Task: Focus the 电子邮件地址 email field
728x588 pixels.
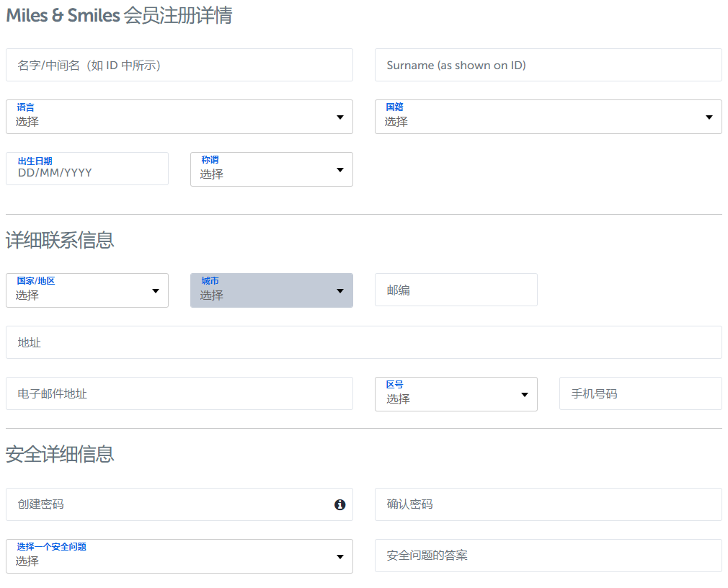Action: (179, 393)
